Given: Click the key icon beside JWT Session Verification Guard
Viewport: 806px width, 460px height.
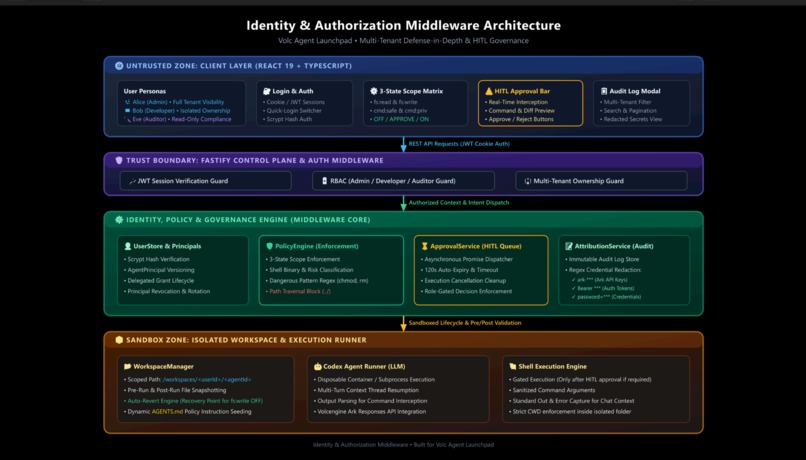Looking at the screenshot, I should pos(133,181).
